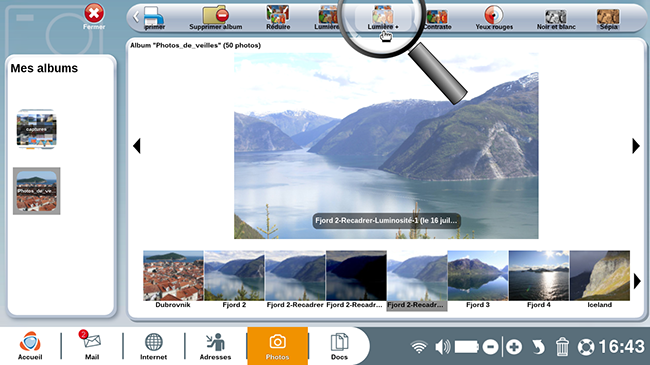Go to Accueil home
The image size is (650, 365).
(30, 346)
